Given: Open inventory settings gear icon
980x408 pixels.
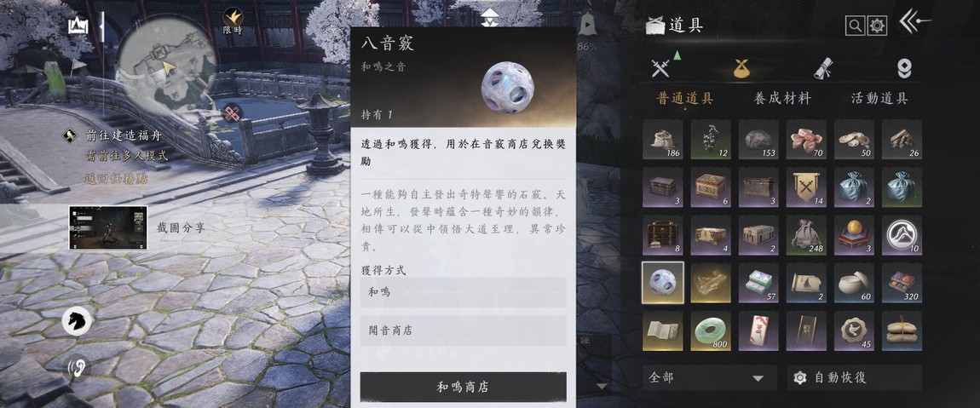Looking at the screenshot, I should tap(878, 26).
